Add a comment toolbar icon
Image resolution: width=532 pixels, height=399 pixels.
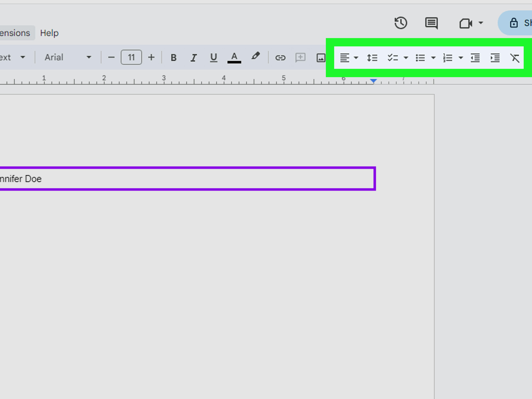pos(300,58)
